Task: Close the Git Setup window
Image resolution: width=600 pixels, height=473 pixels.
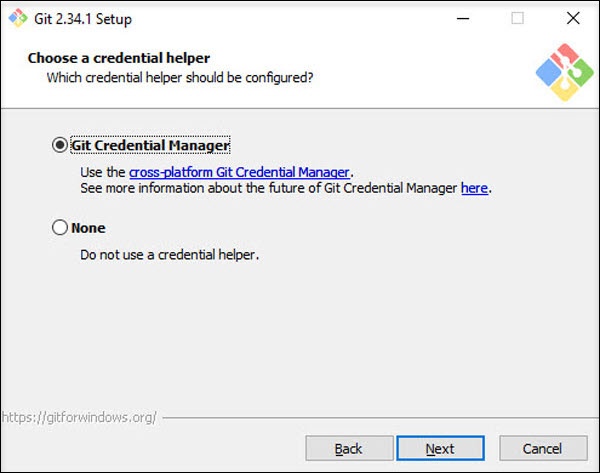Action: [572, 18]
